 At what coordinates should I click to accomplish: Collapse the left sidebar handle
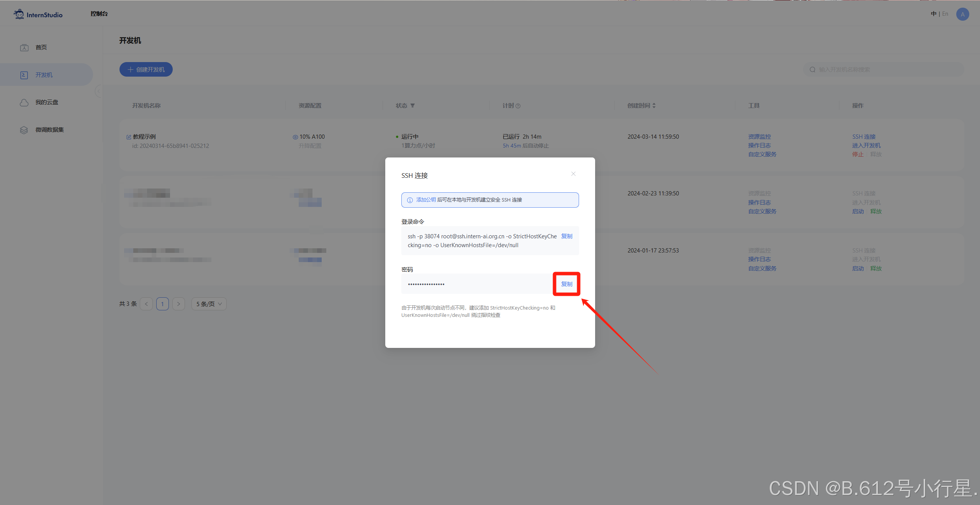[98, 91]
